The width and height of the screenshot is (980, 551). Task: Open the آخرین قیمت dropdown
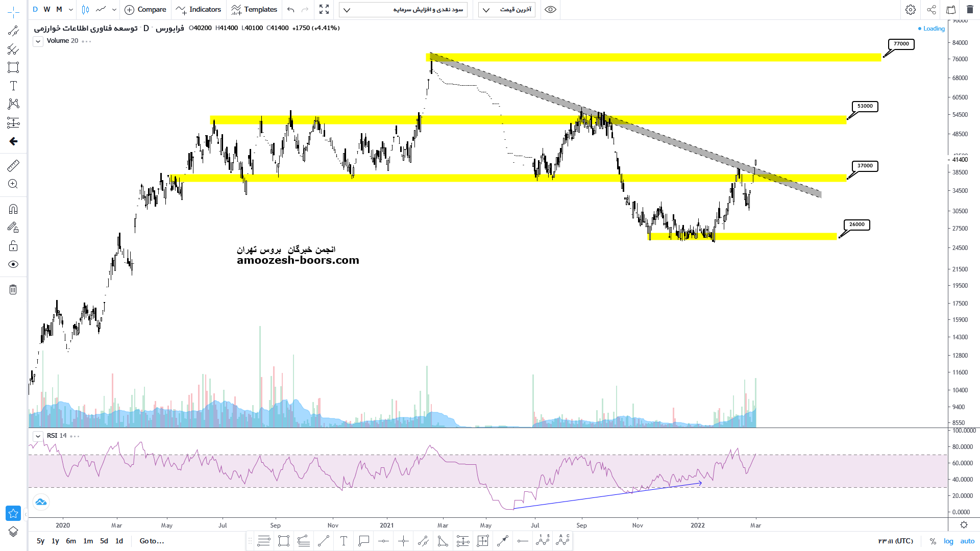tap(506, 10)
